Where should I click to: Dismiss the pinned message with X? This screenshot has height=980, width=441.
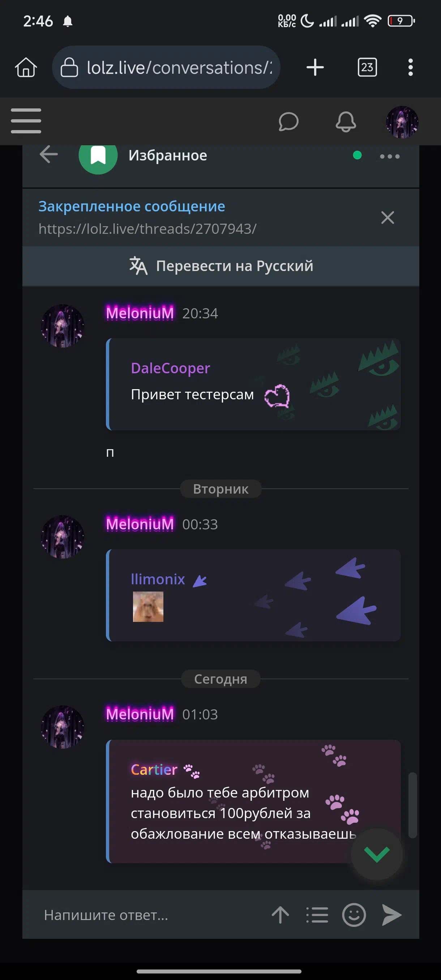click(x=388, y=218)
